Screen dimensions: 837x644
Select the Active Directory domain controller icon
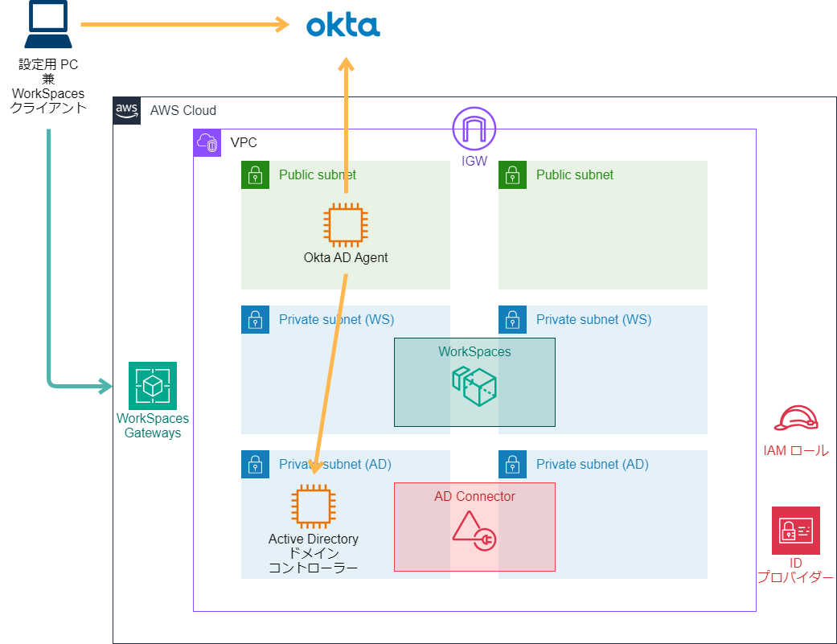(x=313, y=506)
